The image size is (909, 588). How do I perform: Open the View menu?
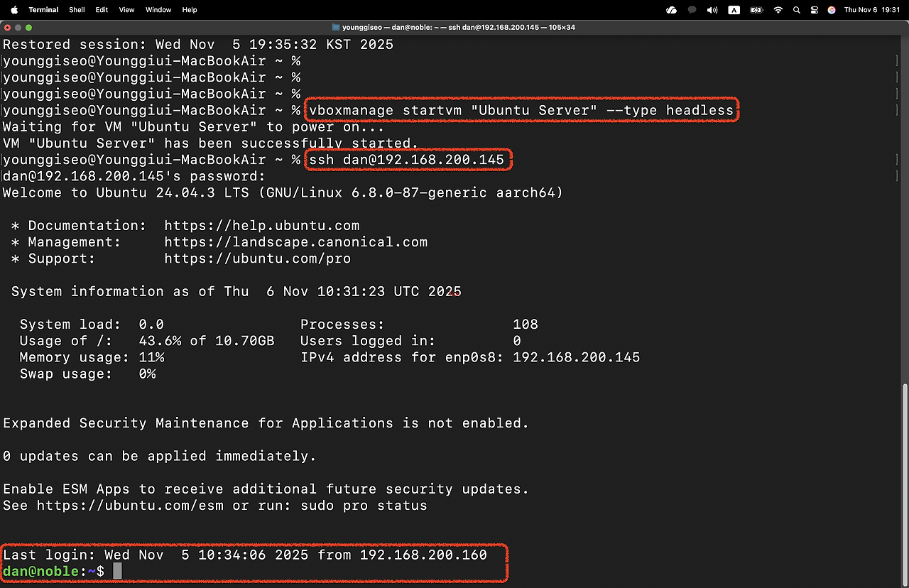coord(126,10)
